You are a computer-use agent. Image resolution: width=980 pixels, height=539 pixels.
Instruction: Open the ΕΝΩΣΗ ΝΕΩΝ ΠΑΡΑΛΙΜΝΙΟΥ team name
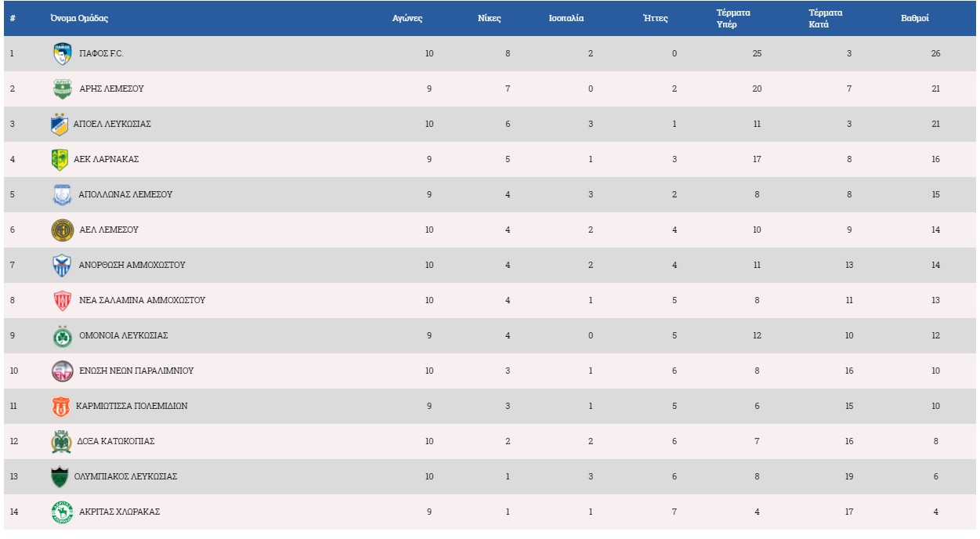click(136, 371)
